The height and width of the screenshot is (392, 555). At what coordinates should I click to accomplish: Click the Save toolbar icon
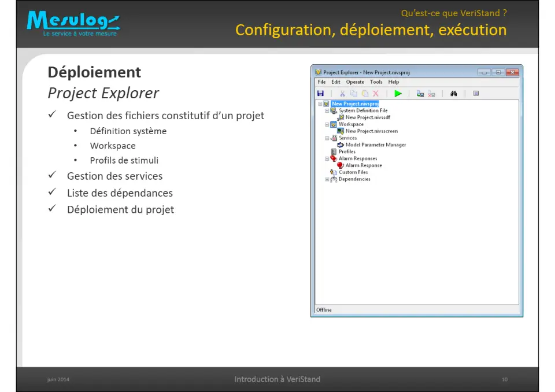pyautogui.click(x=320, y=94)
